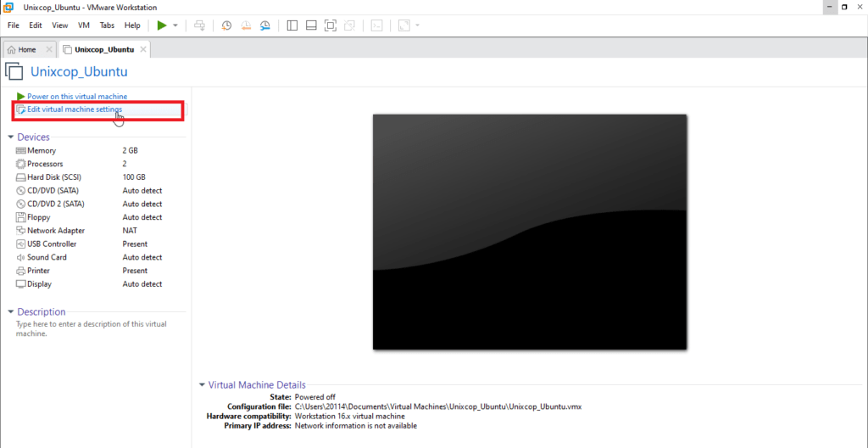
Task: Toggle the thumbnail bar view icon
Action: tap(311, 25)
